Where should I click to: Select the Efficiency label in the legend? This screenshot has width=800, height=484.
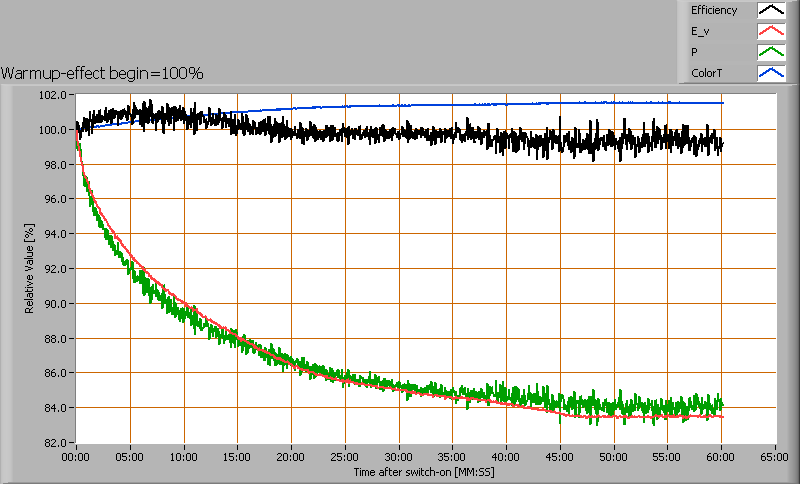(x=713, y=10)
